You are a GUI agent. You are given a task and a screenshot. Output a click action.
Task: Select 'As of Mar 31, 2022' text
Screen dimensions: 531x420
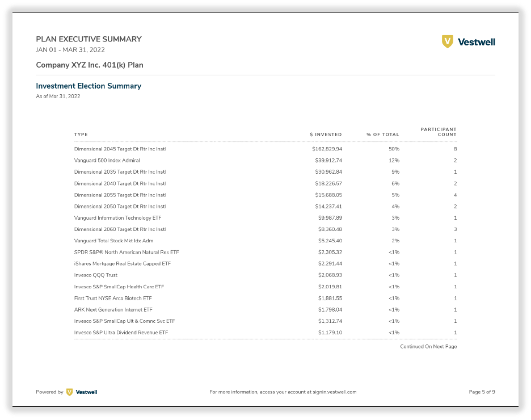pyautogui.click(x=58, y=96)
